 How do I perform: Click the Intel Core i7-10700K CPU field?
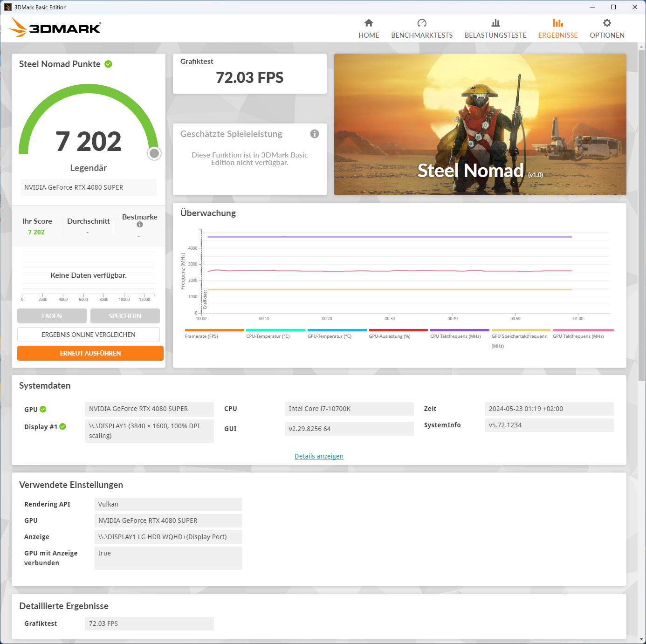(x=349, y=409)
